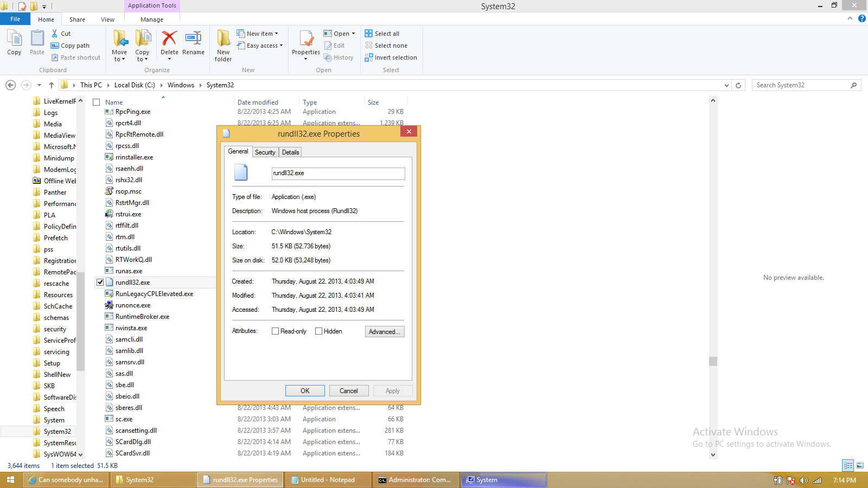Switch to the View ribbon tab
This screenshot has height=488, width=868.
click(107, 20)
